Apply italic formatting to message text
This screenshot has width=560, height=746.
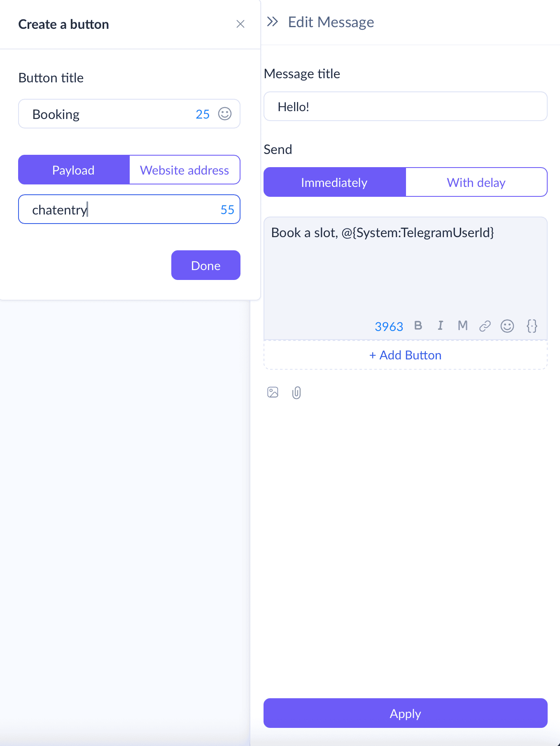pyautogui.click(x=441, y=326)
